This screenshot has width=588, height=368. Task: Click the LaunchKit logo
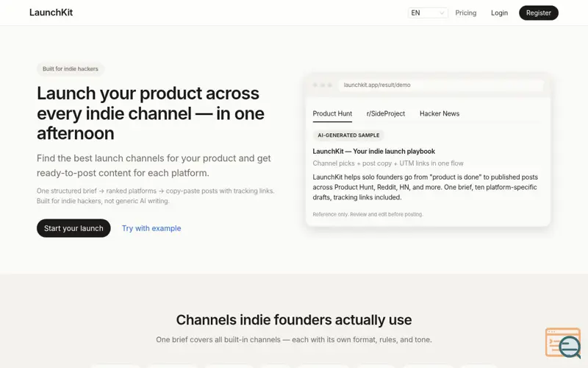51,13
